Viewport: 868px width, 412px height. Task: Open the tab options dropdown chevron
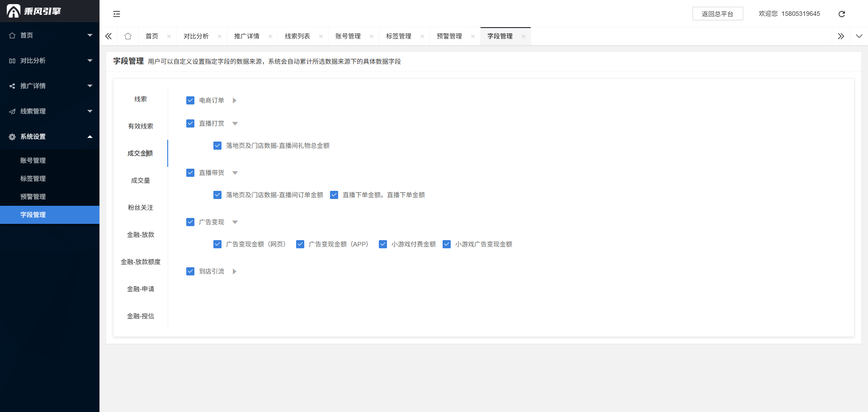[x=859, y=36]
